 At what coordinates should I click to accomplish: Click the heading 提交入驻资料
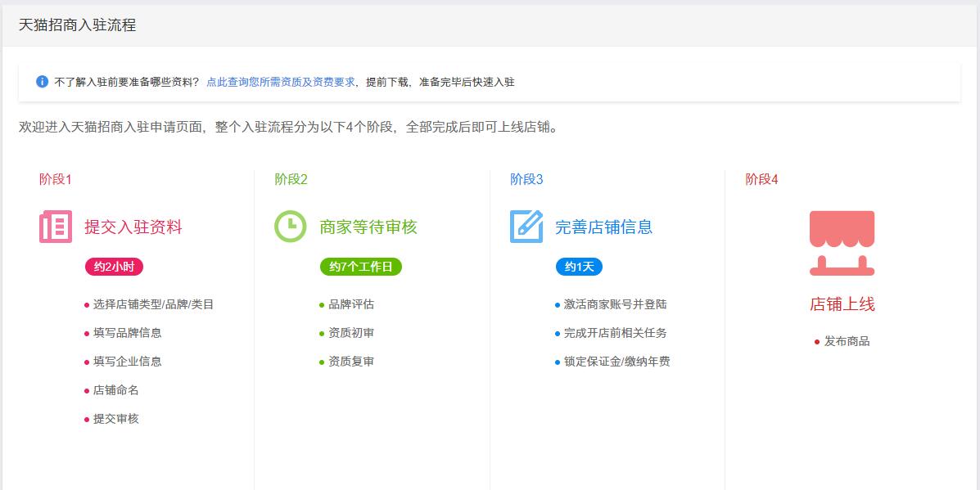133,227
